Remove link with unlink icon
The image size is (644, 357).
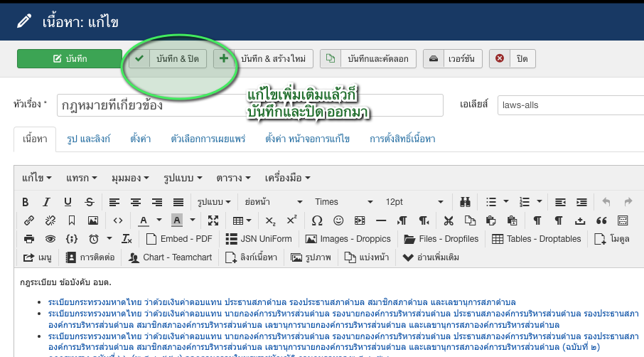[50, 220]
